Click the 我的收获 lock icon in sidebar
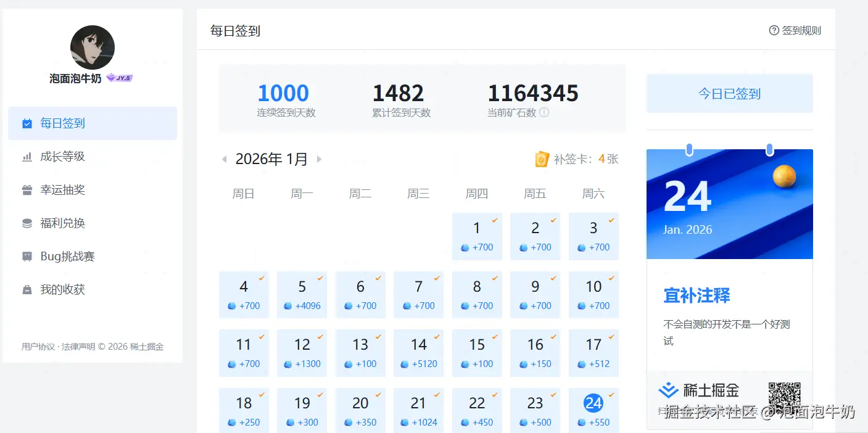 [27, 289]
